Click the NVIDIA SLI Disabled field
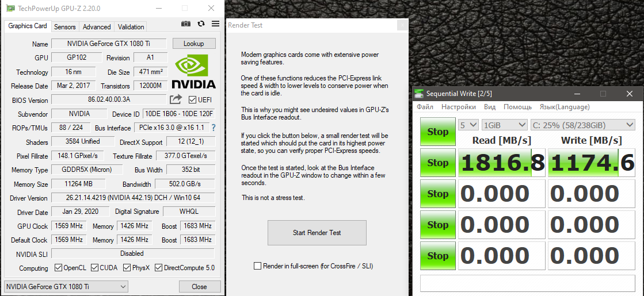Screen dimensions: 644x296 point(132,253)
